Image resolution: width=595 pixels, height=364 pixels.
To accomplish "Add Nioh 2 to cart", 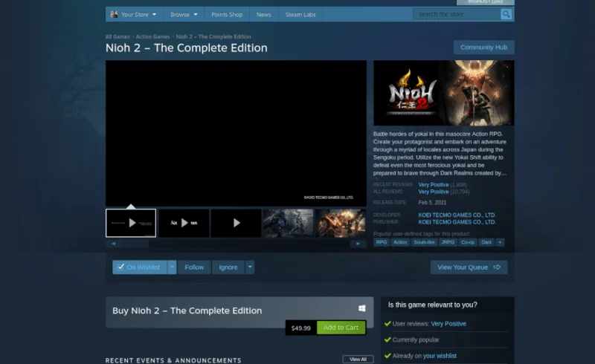I will (341, 328).
